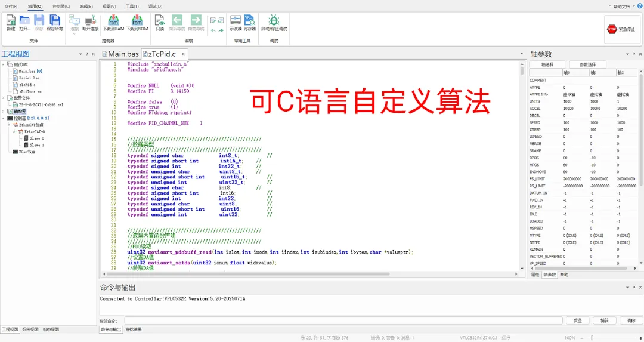
Task: Select Slave 1 in project tree
Action: coord(36,144)
